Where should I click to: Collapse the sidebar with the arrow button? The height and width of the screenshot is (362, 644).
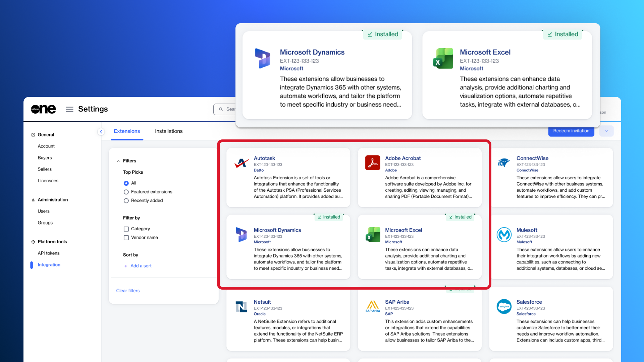click(x=101, y=132)
